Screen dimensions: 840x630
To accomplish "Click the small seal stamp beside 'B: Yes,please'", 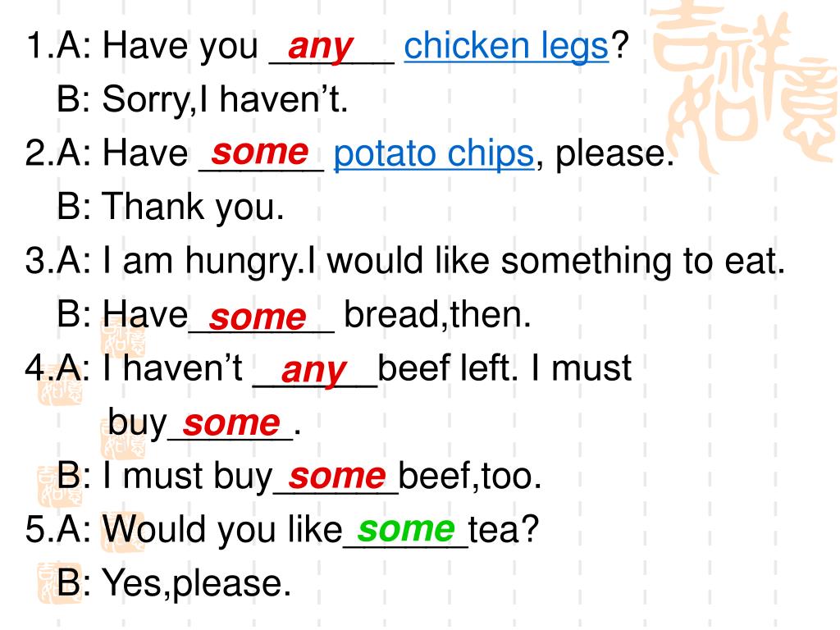I will point(60,584).
